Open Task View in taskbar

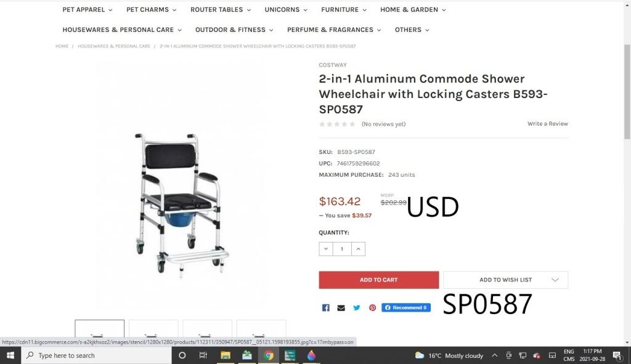[x=203, y=355]
